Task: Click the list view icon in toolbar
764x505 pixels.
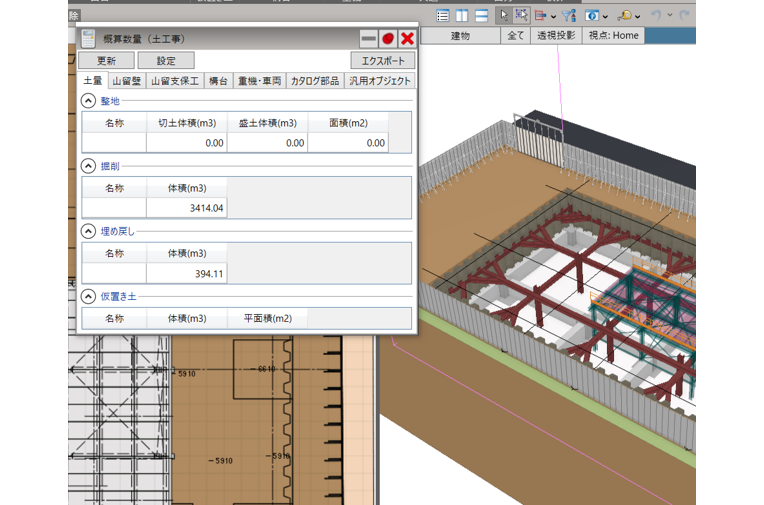Action: point(443,15)
